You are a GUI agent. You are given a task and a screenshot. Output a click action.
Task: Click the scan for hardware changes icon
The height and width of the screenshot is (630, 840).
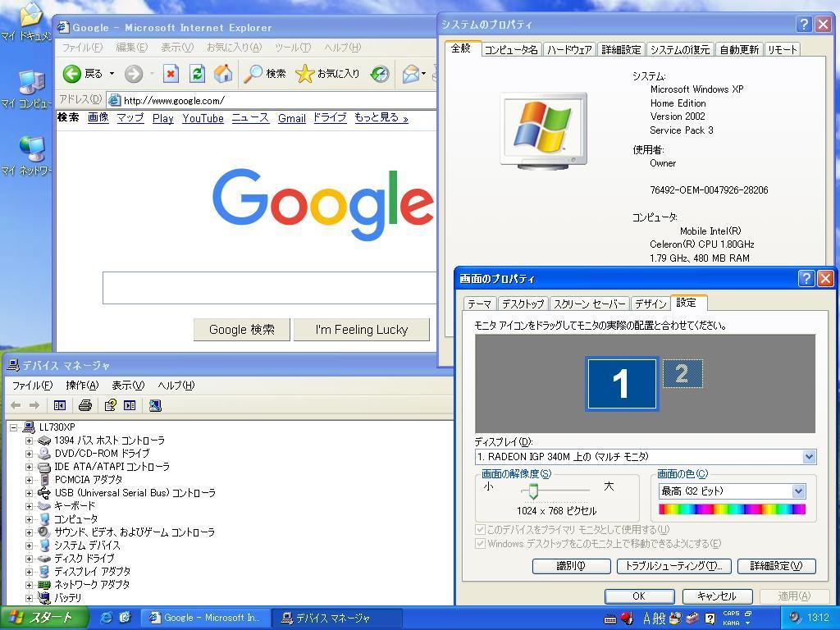(x=155, y=405)
